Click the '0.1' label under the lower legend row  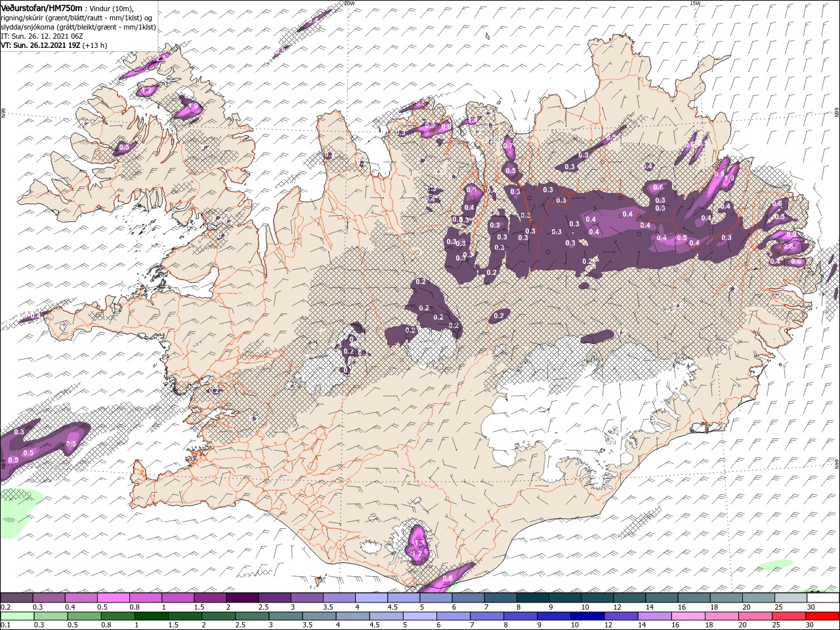[x=5, y=625]
